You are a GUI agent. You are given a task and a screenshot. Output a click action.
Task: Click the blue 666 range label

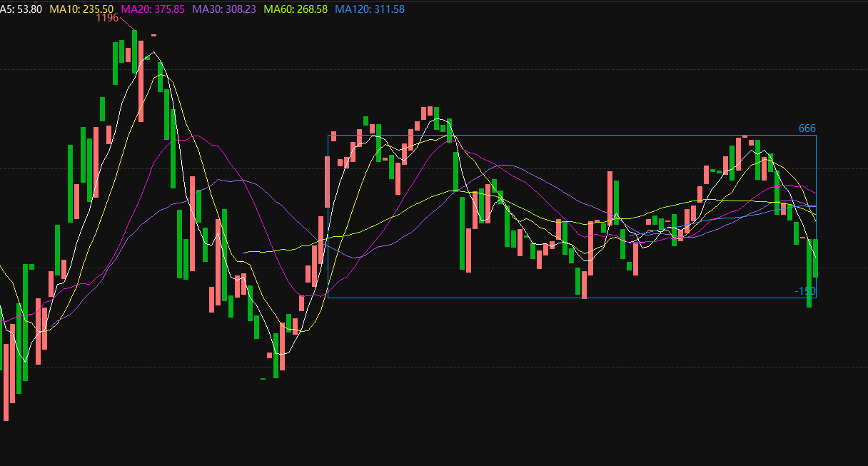click(807, 128)
